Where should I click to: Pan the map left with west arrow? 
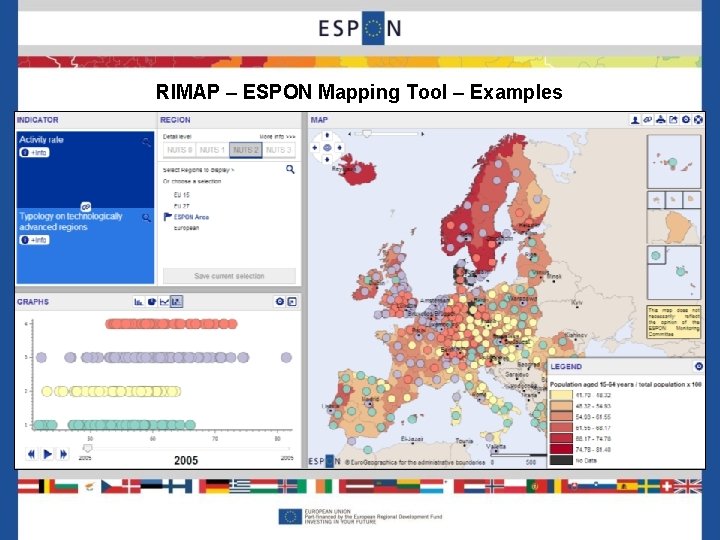click(x=315, y=147)
